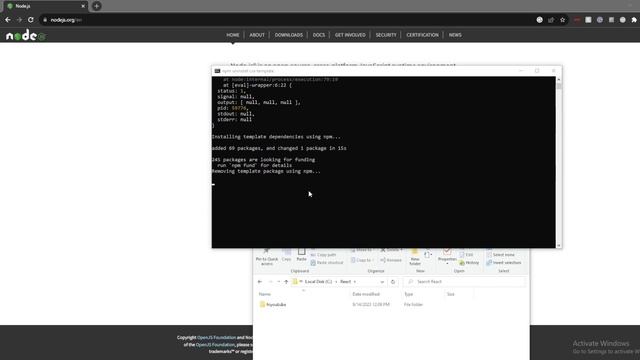
Task: Click History in Explorer ribbon
Action: [x=469, y=263]
